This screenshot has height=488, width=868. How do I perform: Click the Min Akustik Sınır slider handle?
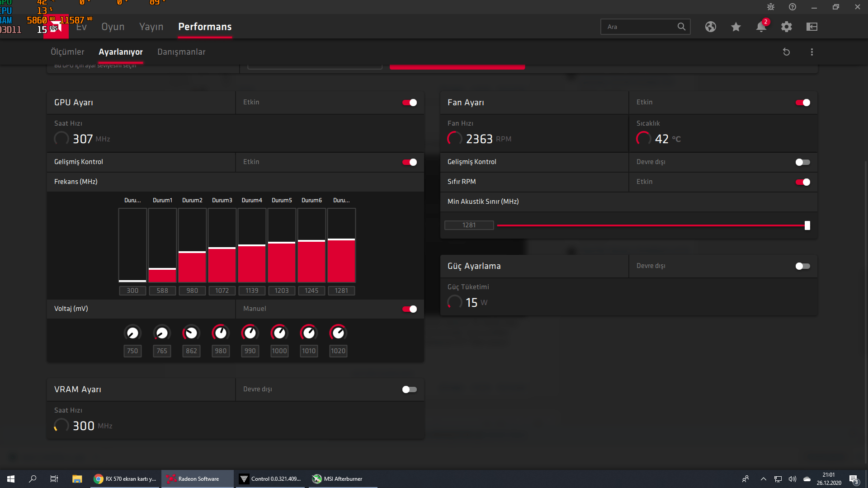pyautogui.click(x=807, y=225)
